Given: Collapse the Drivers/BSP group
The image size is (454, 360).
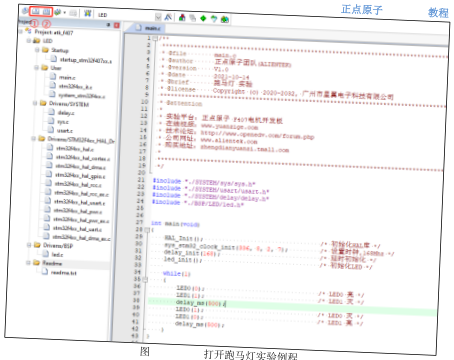Looking at the screenshot, I should [x=29, y=245].
